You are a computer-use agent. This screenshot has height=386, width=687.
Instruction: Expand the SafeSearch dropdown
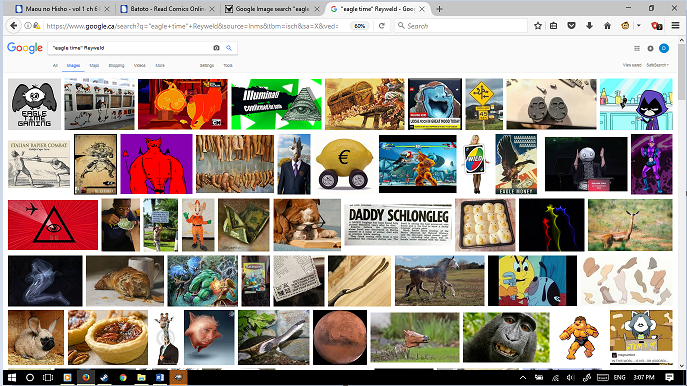click(x=658, y=65)
